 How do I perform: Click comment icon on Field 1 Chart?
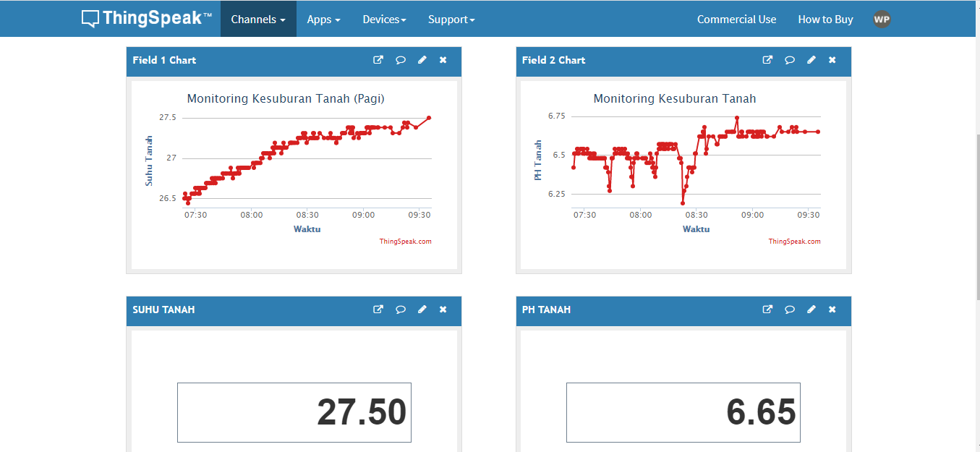pos(400,60)
